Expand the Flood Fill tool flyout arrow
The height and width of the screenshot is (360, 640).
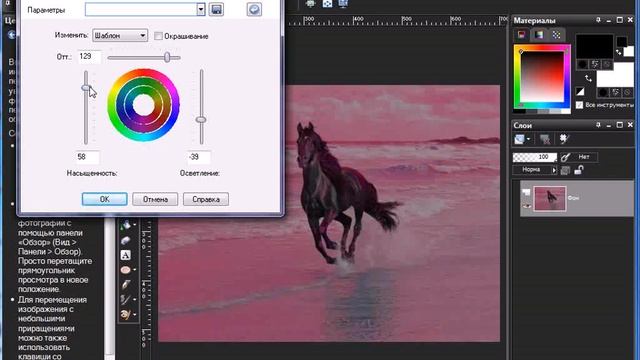point(134,225)
